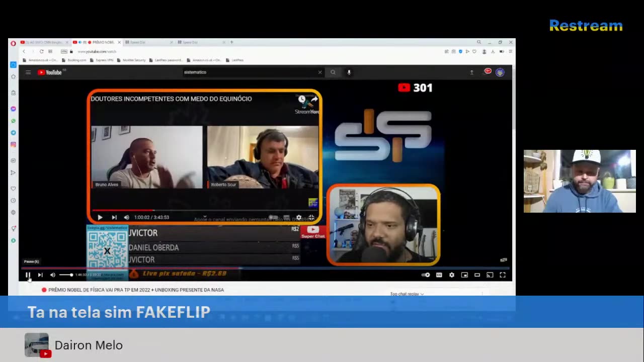This screenshot has width=644, height=362.
Task: Open a new browser tab
Action: point(232,42)
